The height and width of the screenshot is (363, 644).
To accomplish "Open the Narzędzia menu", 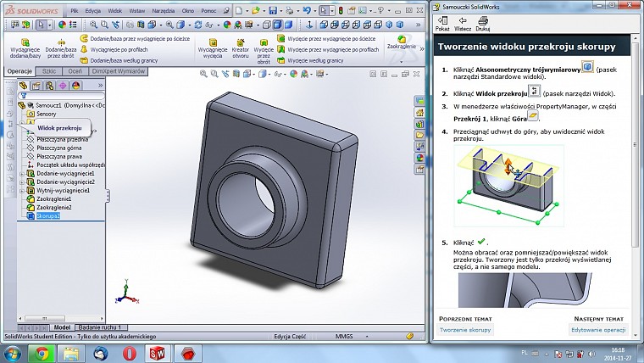I will coord(163,11).
